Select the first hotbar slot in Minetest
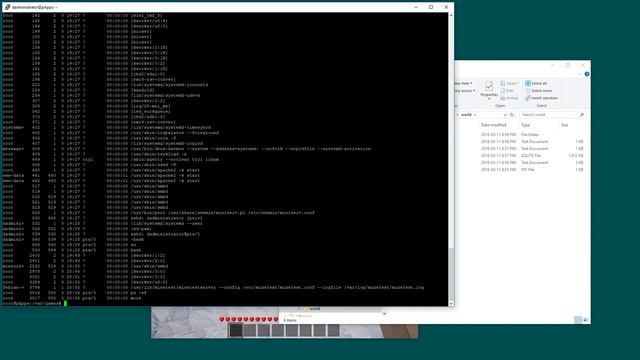640x360 pixels. pyautogui.click(x=236, y=330)
